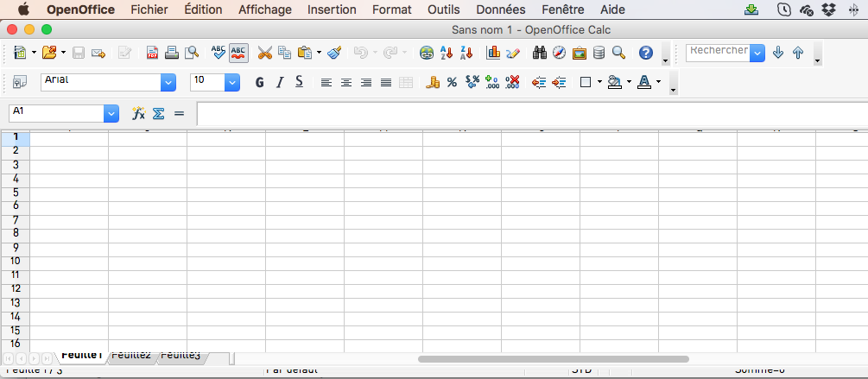
Task: Expand the Font Color dropdown arrow
Action: (x=658, y=82)
